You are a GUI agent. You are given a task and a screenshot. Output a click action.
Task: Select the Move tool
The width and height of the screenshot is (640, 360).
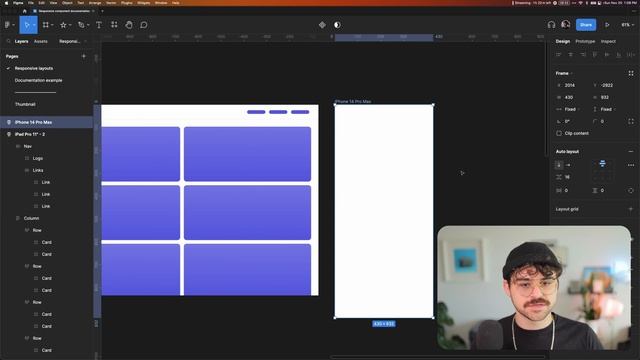click(x=27, y=25)
